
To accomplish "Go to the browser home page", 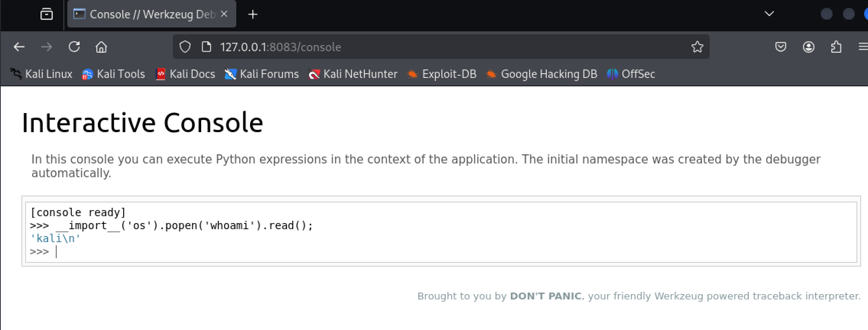I will tap(101, 47).
